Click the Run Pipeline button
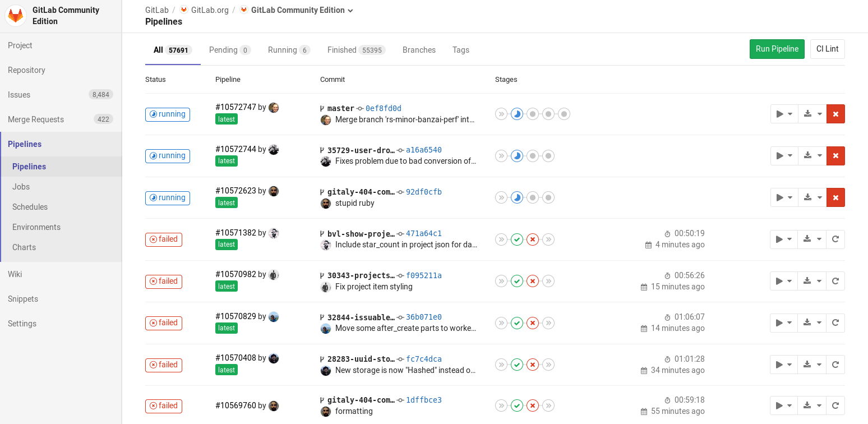Screen dimensions: 868x424 777,49
